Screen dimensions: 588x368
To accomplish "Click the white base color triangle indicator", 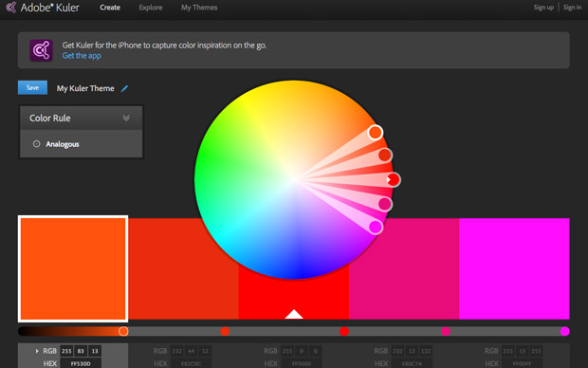I will pyautogui.click(x=294, y=314).
